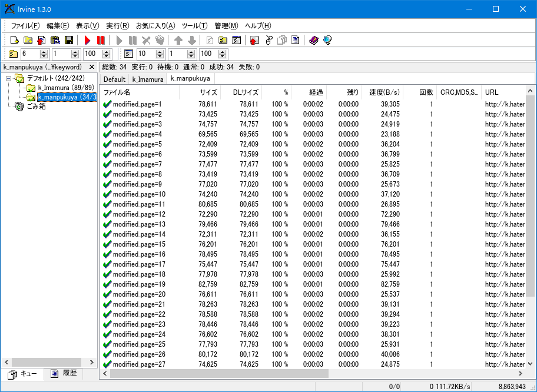
Task: Increase the folder value 6 spinner
Action: (44, 52)
